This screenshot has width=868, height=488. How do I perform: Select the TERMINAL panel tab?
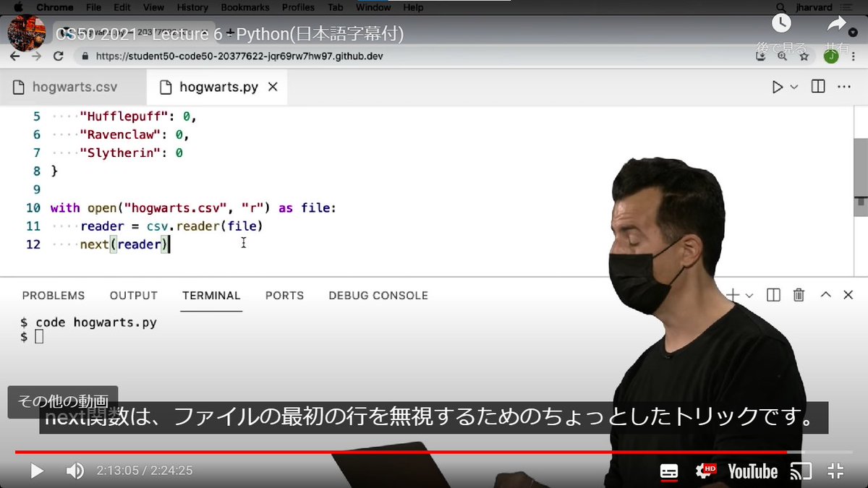point(211,296)
